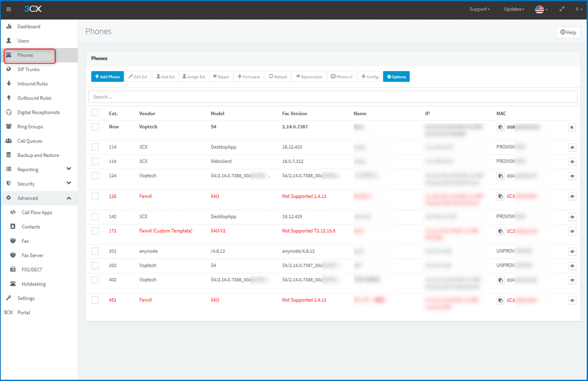The width and height of the screenshot is (588, 381).
Task: Collapse the Advanced section
Action: [39, 198]
